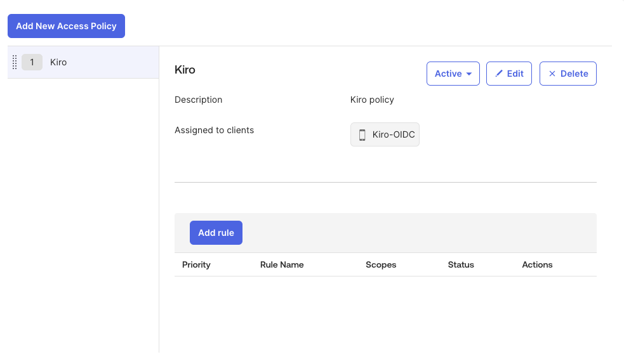
Task: Click the Description field label
Action: [198, 100]
